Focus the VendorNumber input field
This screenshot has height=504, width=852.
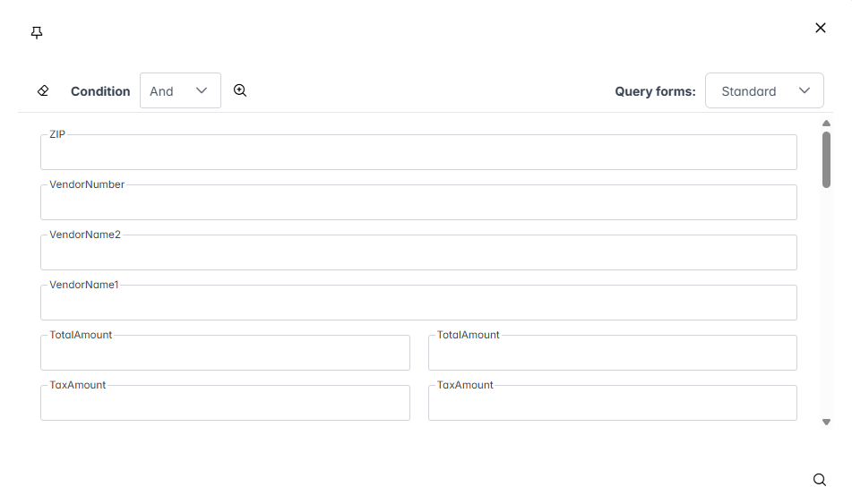point(418,204)
